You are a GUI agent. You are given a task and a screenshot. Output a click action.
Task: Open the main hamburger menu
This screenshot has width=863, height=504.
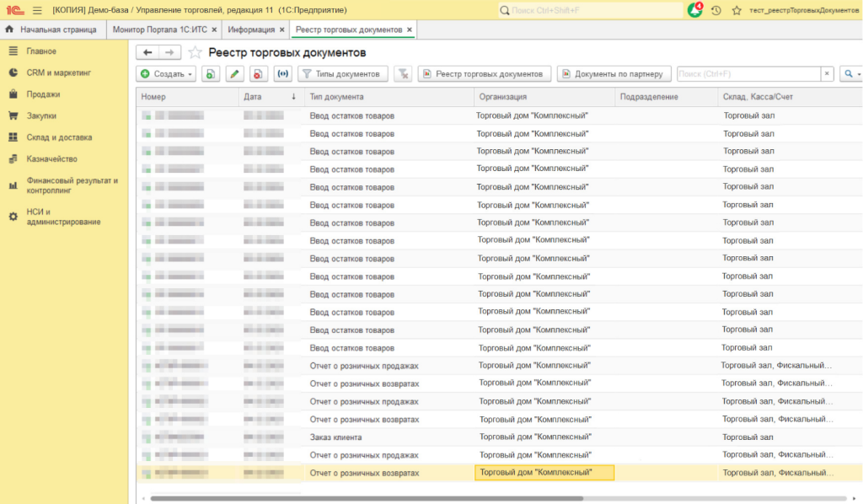click(x=37, y=10)
